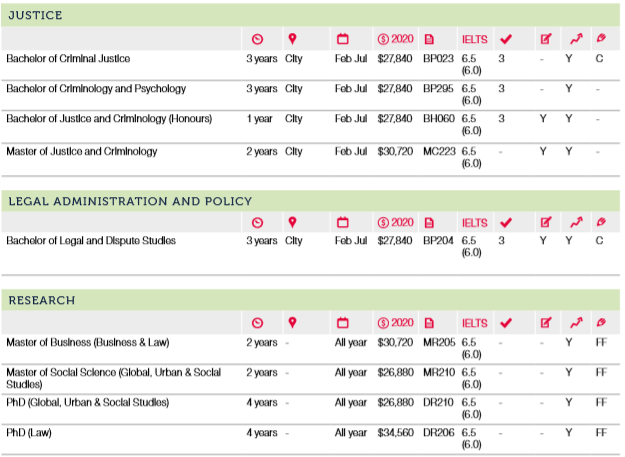Click the JUSTICE section heading
Viewport: 625px width, 457px height.
click(x=35, y=15)
